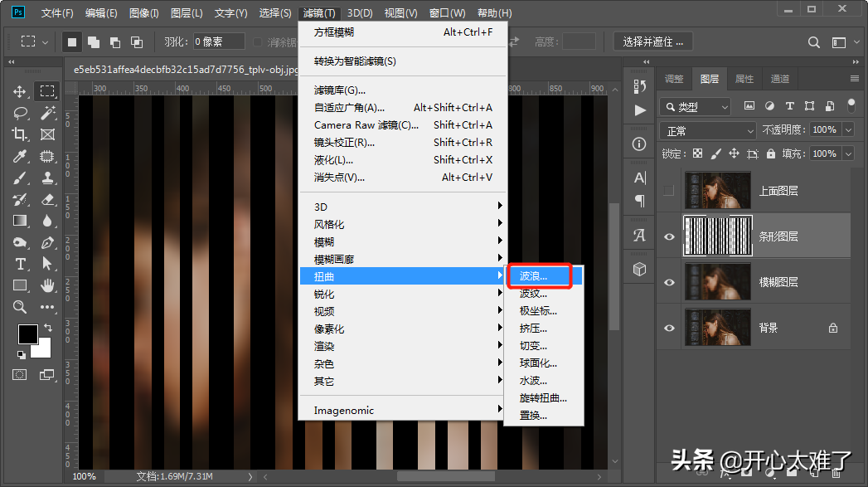Show the 上面图层 layer visibility box
This screenshot has width=868, height=487.
click(x=669, y=191)
